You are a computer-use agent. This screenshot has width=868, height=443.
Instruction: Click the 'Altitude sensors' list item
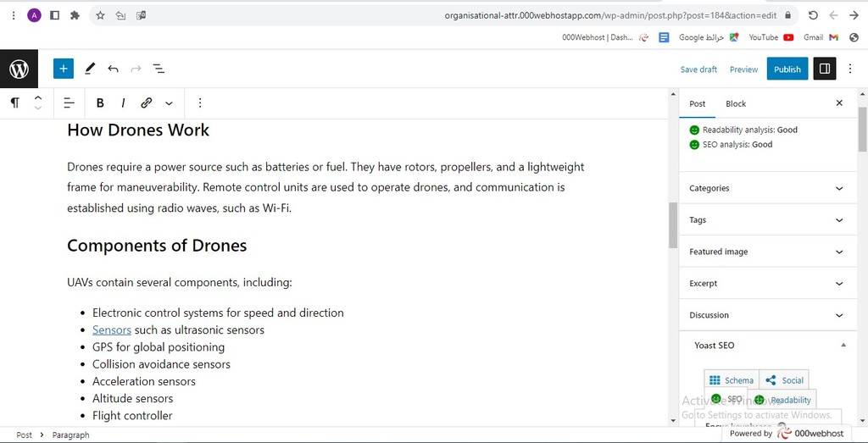pyautogui.click(x=133, y=398)
